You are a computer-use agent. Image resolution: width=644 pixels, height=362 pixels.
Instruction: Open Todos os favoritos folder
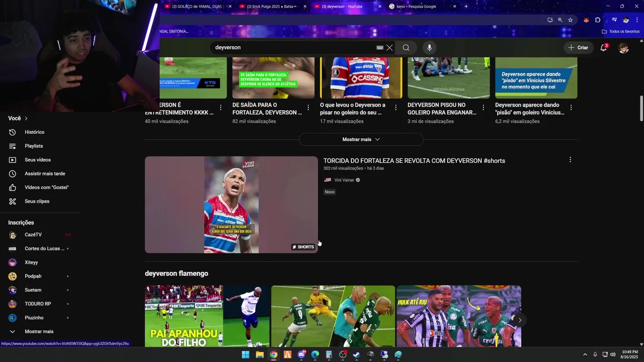click(x=621, y=32)
